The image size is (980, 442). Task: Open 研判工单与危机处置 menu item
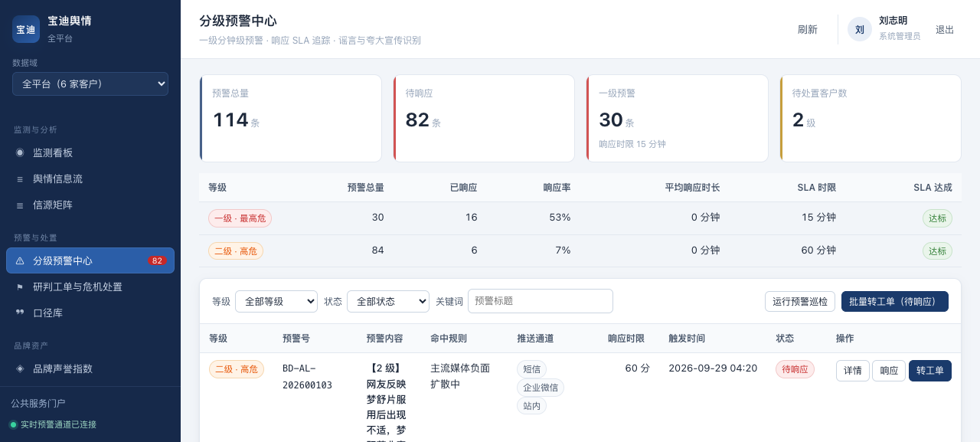[90, 286]
